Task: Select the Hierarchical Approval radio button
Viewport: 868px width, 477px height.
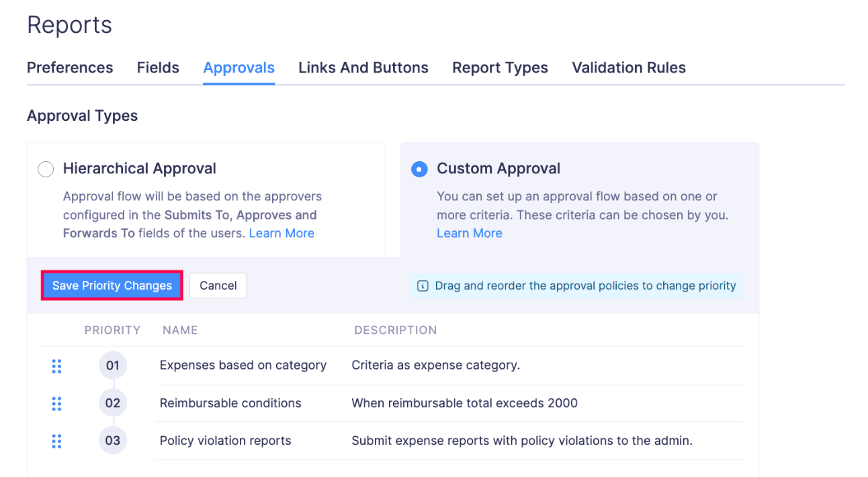Action: coord(45,169)
